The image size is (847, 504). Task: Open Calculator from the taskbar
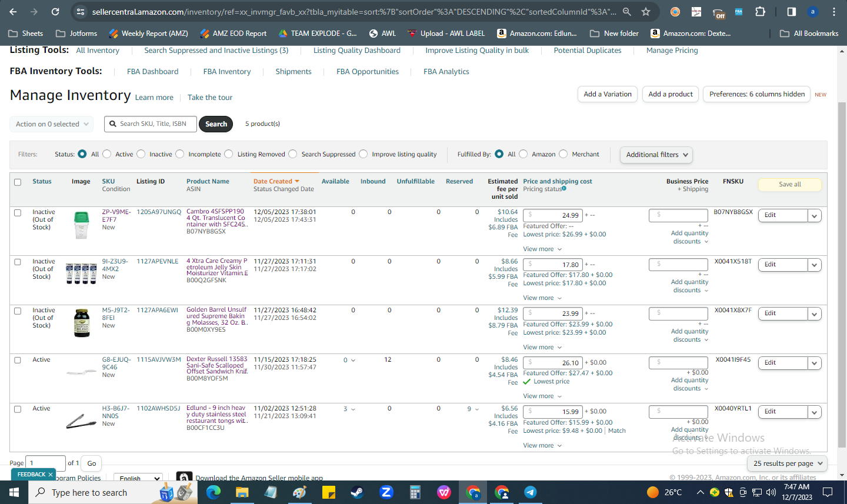(415, 492)
